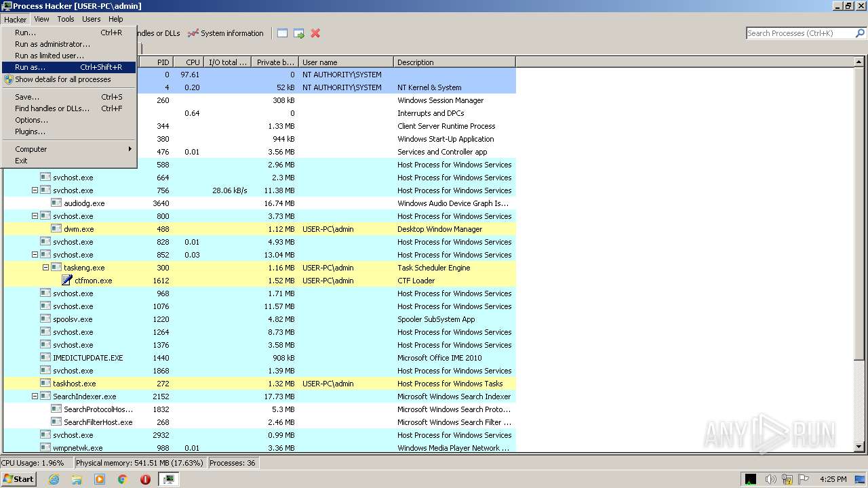868x488 pixels.
Task: Sort by the I/O total column header
Action: 228,62
